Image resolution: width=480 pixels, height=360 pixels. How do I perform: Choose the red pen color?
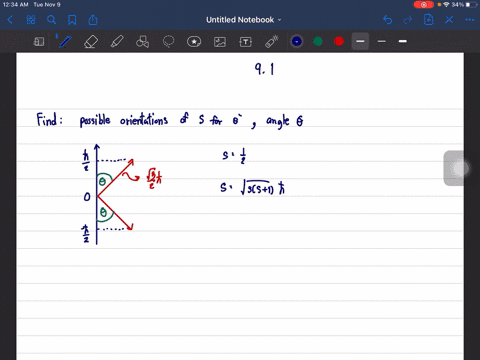[x=339, y=41]
